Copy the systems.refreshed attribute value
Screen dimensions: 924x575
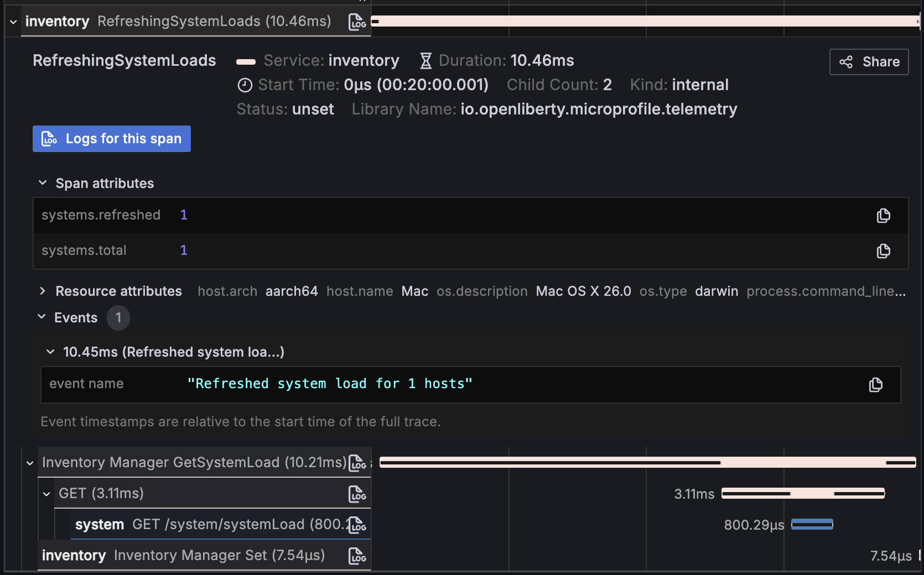pos(883,216)
